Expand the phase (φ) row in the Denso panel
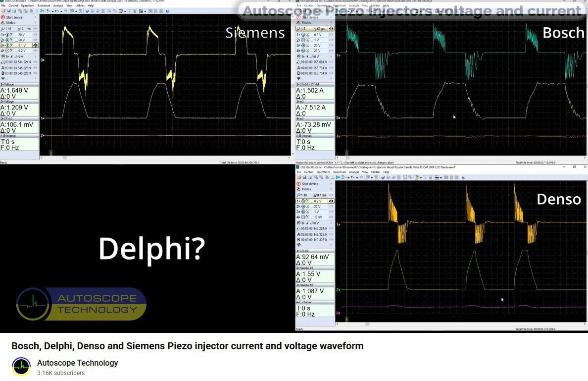588x381 pixels. pyautogui.click(x=332, y=245)
